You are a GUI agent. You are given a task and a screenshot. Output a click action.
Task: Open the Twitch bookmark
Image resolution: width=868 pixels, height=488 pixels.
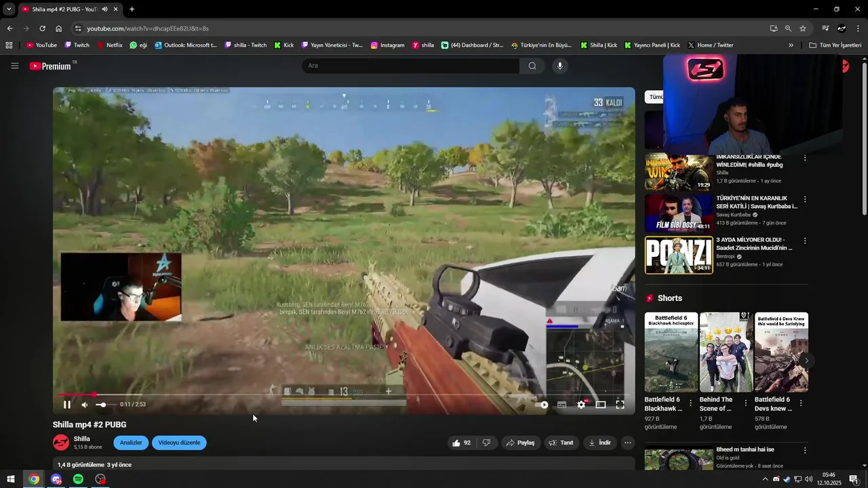click(77, 45)
